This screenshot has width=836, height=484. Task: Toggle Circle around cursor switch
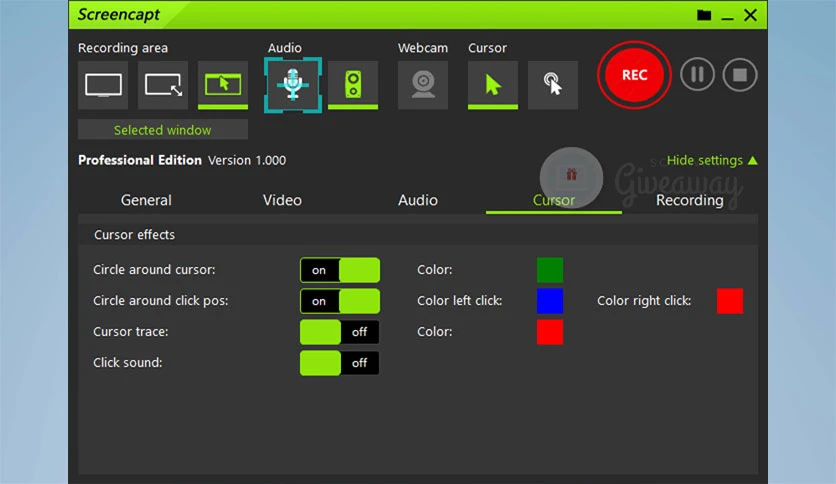[340, 270]
